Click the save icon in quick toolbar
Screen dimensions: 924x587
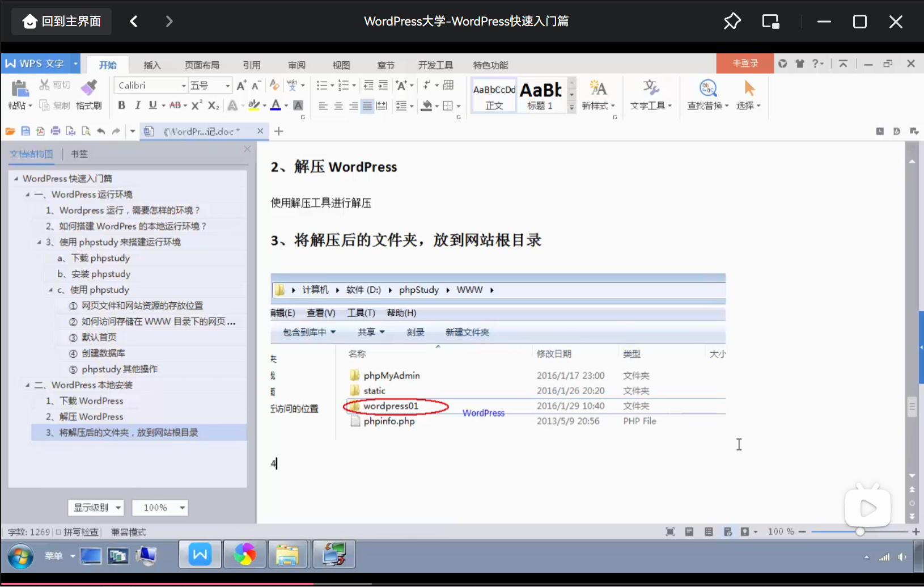[x=26, y=132]
